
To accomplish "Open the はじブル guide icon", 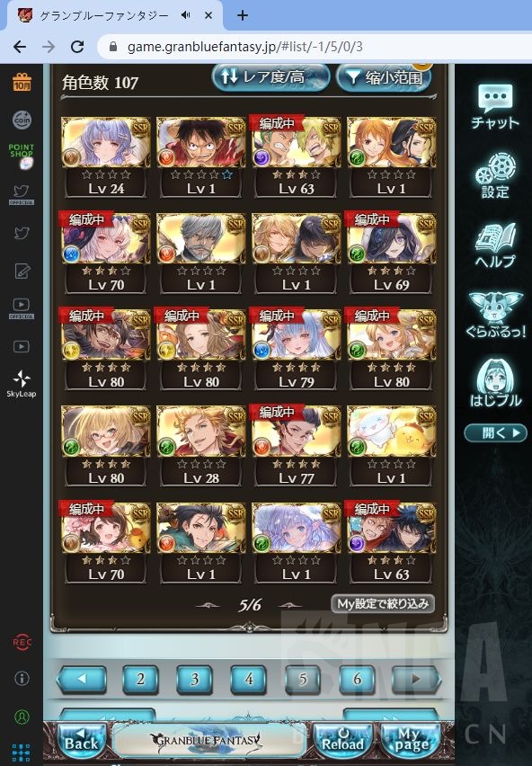I will pyautogui.click(x=495, y=385).
